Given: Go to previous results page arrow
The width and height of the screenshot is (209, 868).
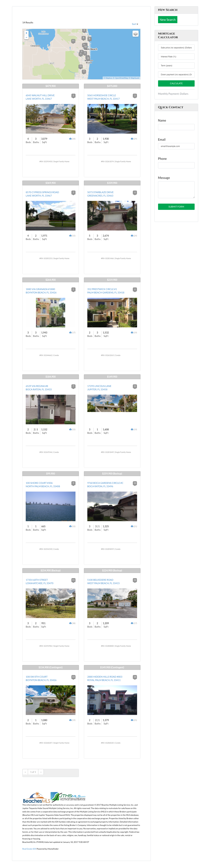Looking at the screenshot, I should [25, 772].
